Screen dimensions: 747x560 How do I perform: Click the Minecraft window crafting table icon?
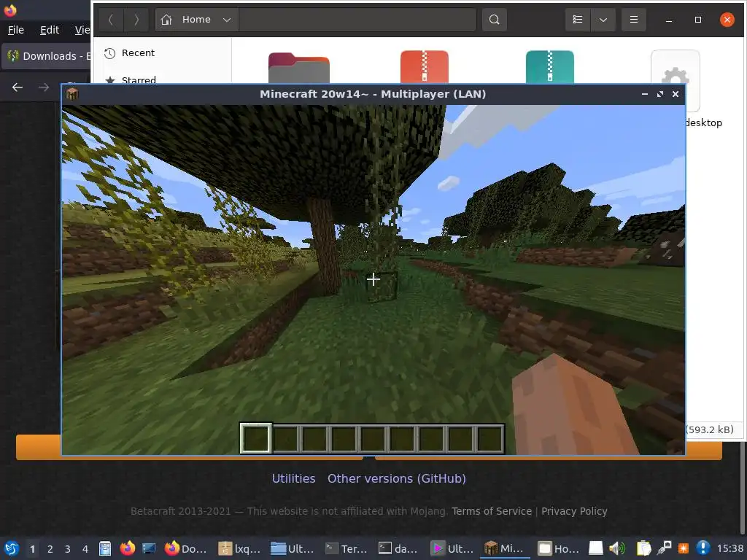coord(72,94)
